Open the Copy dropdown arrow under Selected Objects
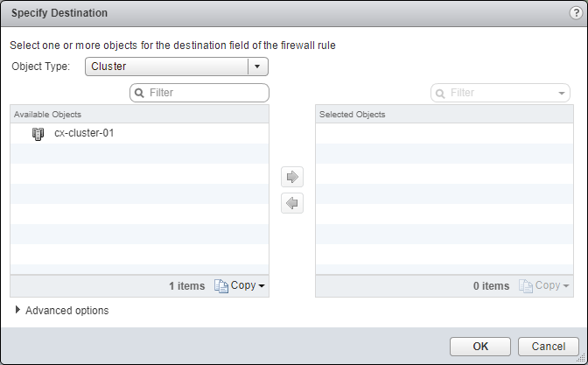This screenshot has width=588, height=365. (x=566, y=286)
